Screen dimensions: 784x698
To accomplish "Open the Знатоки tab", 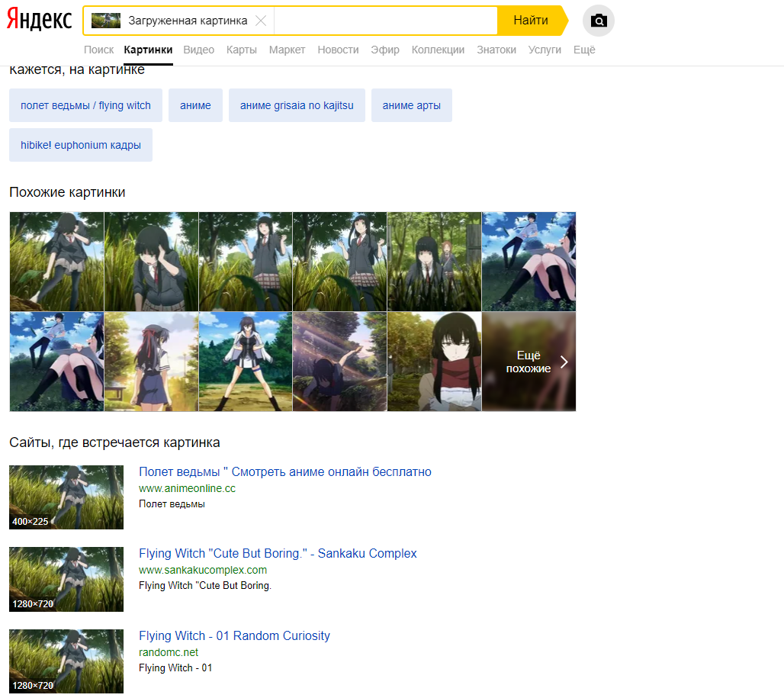I will (496, 50).
